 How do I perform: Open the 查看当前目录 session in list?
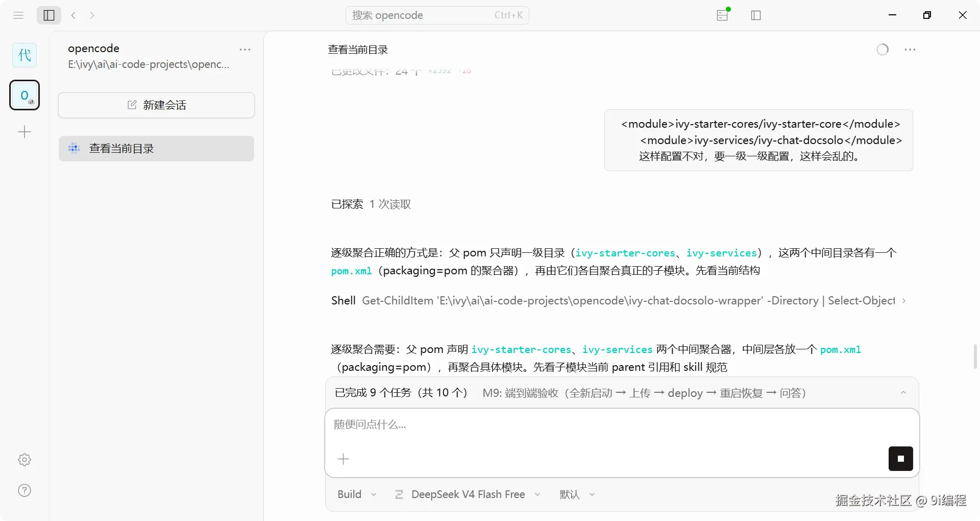click(156, 149)
